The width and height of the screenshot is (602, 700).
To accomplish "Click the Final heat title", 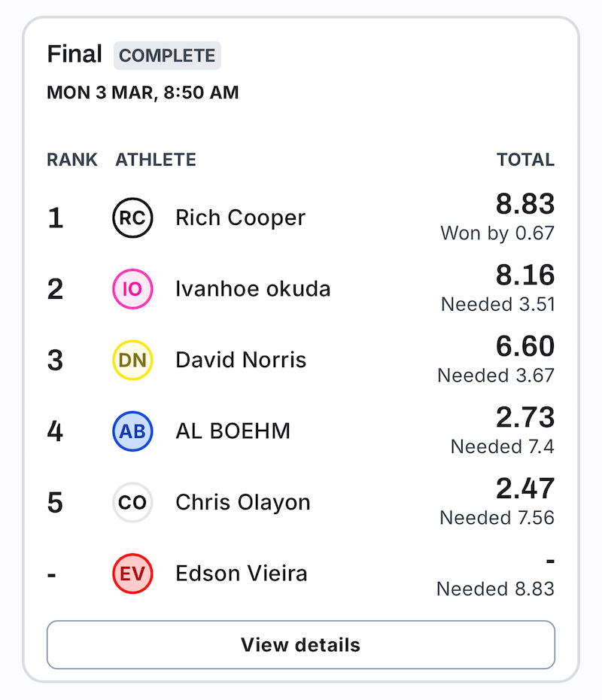I will tap(74, 54).
